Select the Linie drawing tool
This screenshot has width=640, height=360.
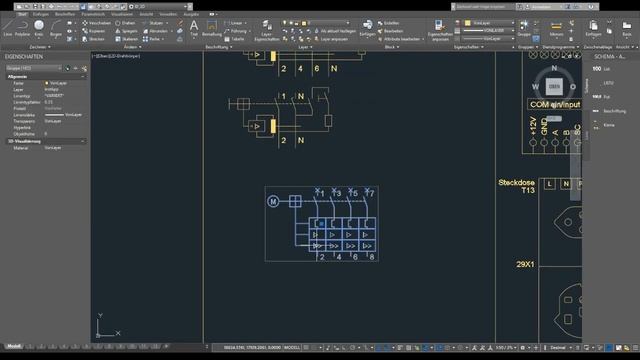point(7,29)
